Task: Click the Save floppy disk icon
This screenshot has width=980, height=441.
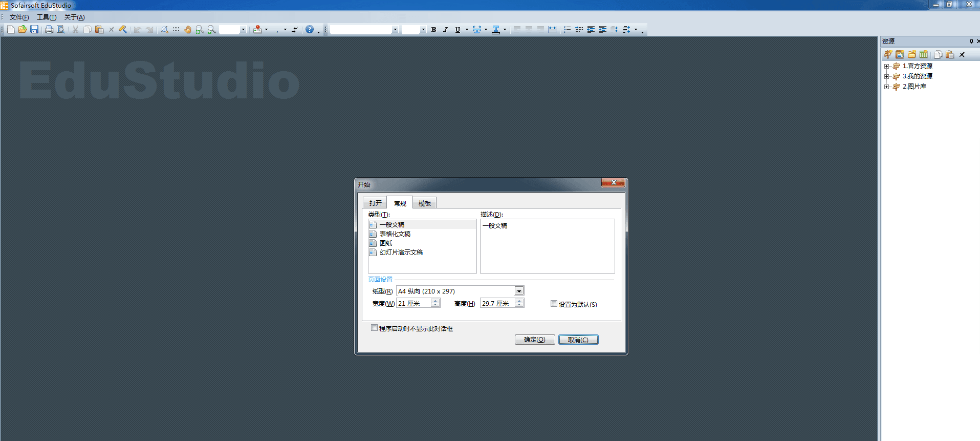Action: tap(34, 30)
